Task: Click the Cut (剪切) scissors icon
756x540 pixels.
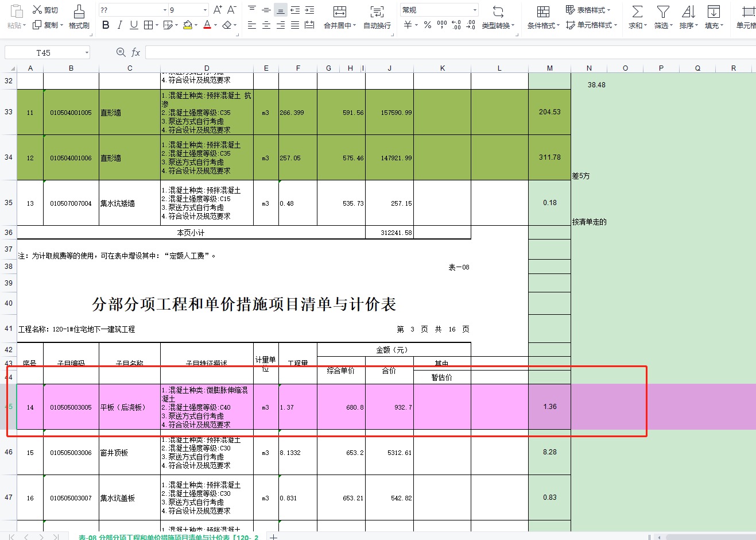Action: pyautogui.click(x=37, y=10)
